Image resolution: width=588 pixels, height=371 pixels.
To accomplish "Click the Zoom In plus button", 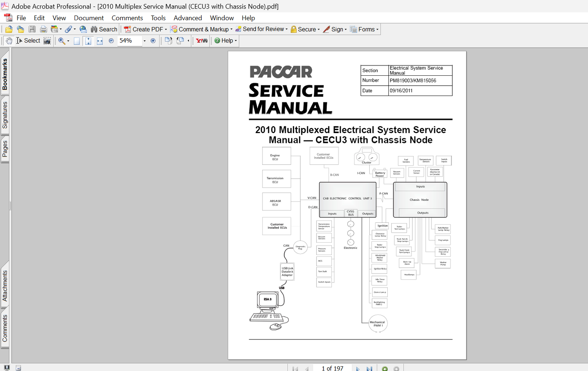I will point(153,41).
